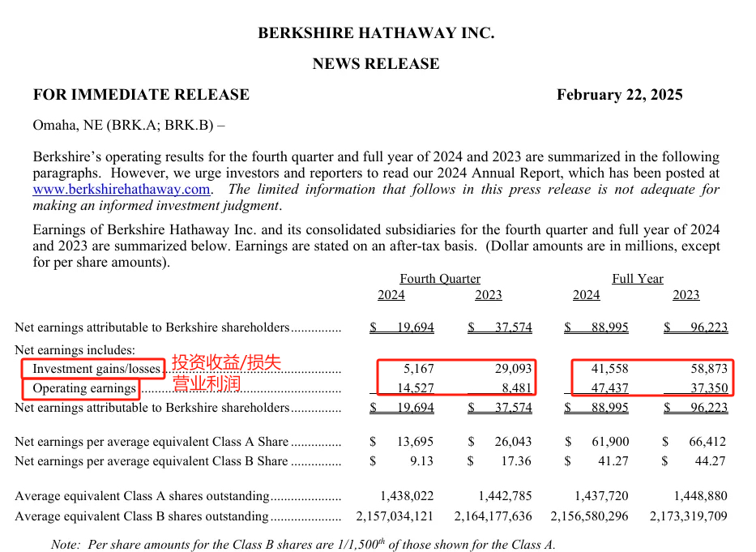Click the Class A per-share value 13,695
Viewport: 756px width, 552px height.
(415, 442)
